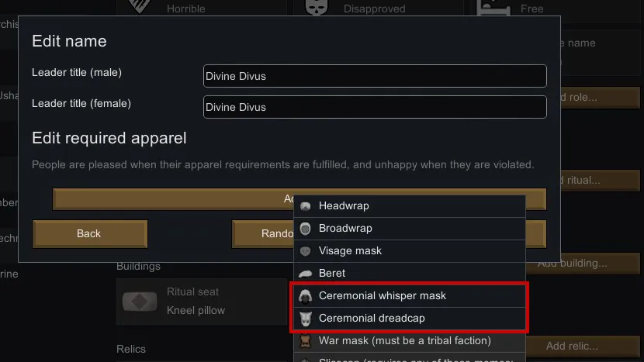Click the War mask icon

tap(306, 341)
